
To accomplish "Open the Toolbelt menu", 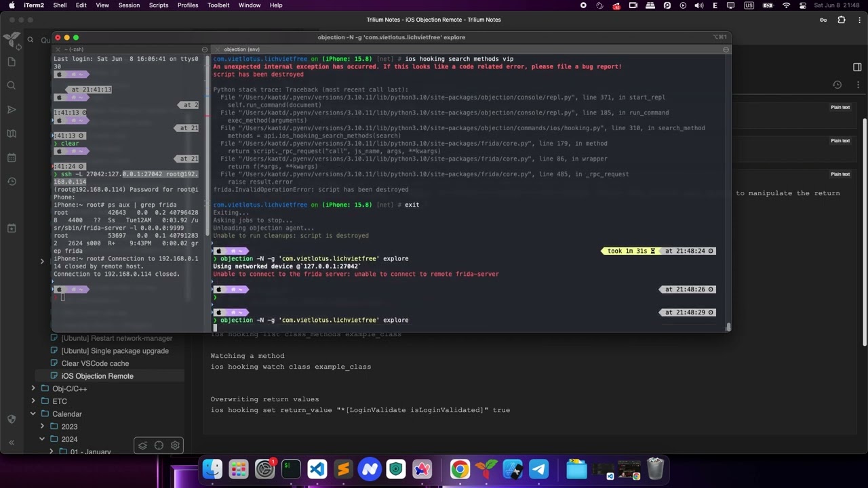I will (x=218, y=5).
